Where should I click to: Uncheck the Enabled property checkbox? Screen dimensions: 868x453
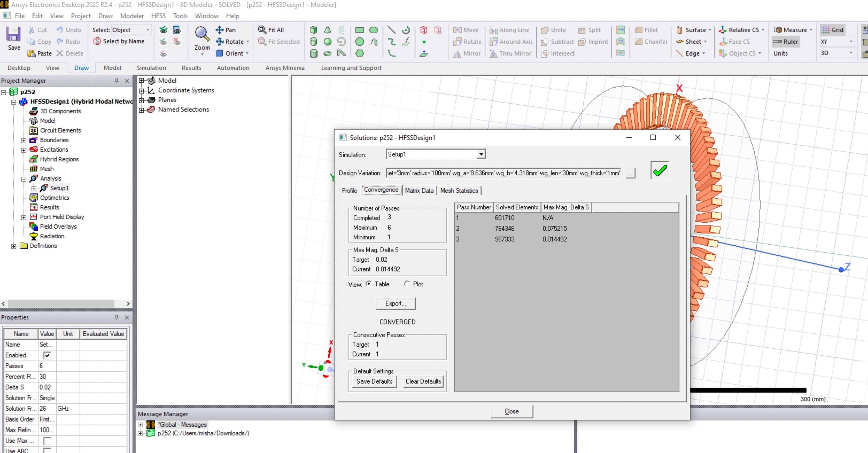pyautogui.click(x=47, y=355)
